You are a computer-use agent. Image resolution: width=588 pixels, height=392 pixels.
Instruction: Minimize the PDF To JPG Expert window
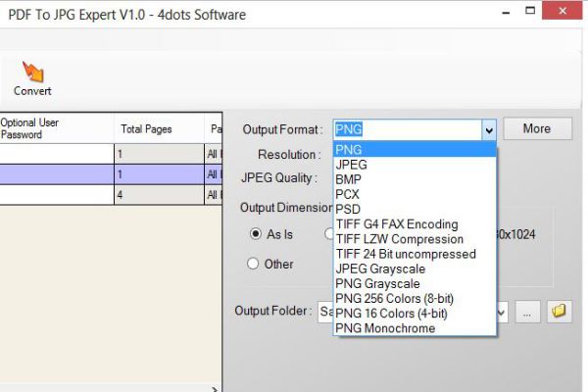pyautogui.click(x=506, y=13)
